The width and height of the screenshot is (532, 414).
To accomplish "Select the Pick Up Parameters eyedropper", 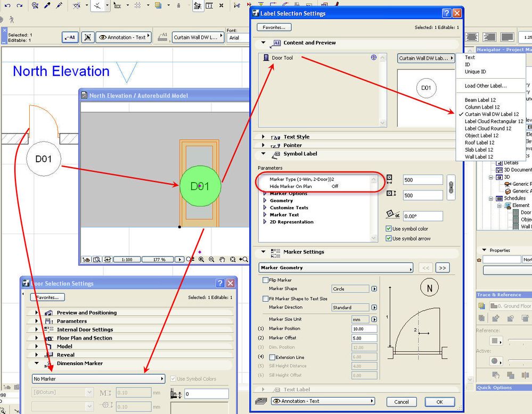I will click(x=47, y=5).
